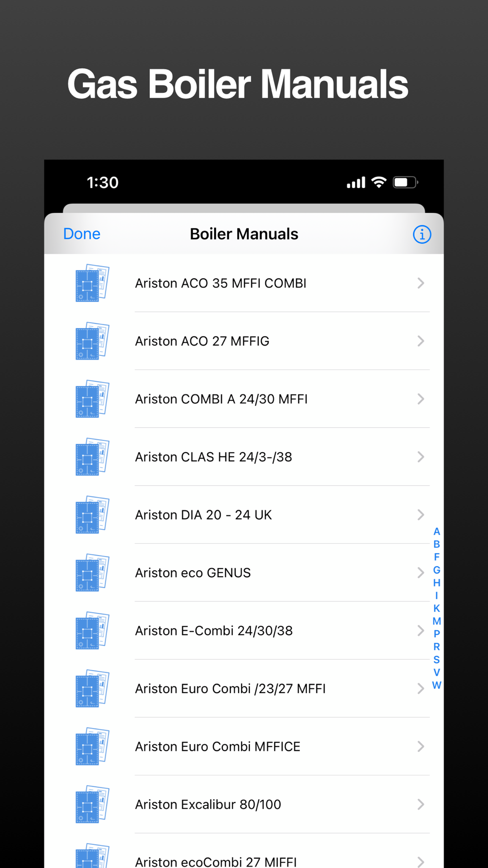The width and height of the screenshot is (488, 868).
Task: View Ariston Euro Combi /23/27 MFFI manual
Action: click(x=244, y=688)
